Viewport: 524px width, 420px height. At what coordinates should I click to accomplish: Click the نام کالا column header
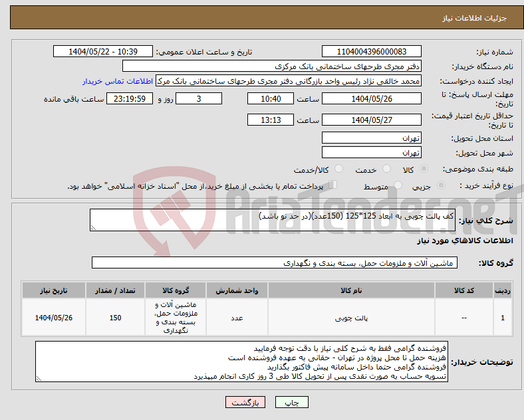point(351,290)
